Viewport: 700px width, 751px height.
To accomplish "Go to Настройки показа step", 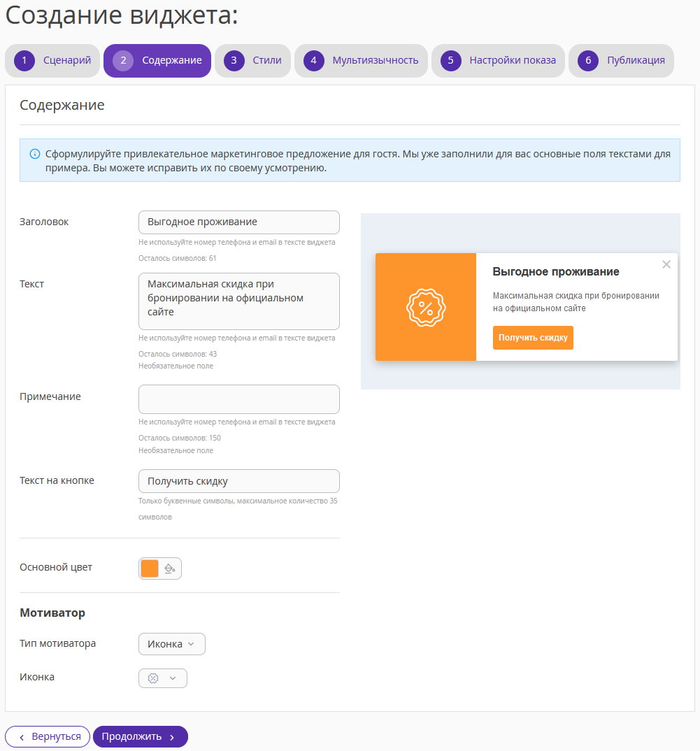I will 499,61.
